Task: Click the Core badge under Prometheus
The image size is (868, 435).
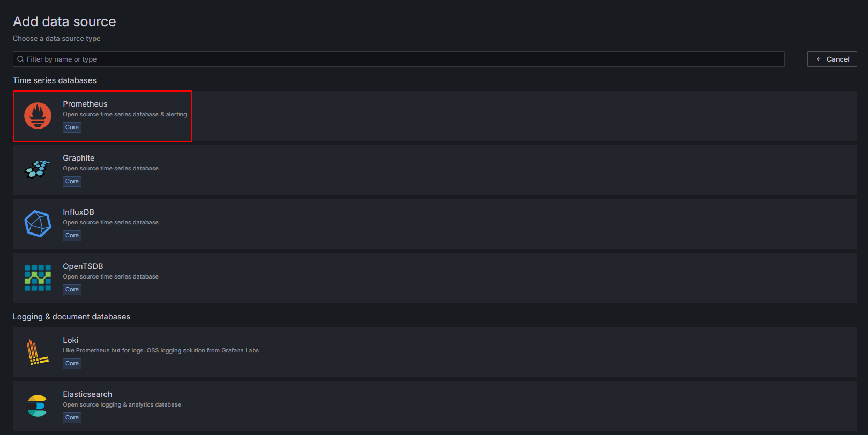Action: click(72, 127)
